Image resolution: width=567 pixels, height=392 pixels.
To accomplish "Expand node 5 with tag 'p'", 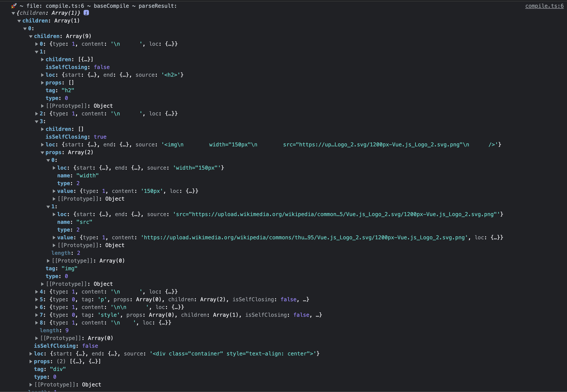I will point(36,299).
